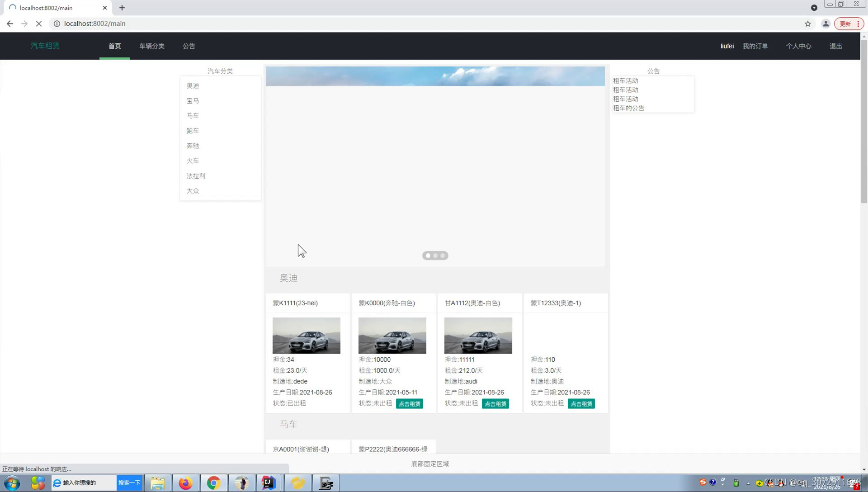Screen dimensions: 868x492
Task: Open a new browser tab
Action: tap(122, 8)
